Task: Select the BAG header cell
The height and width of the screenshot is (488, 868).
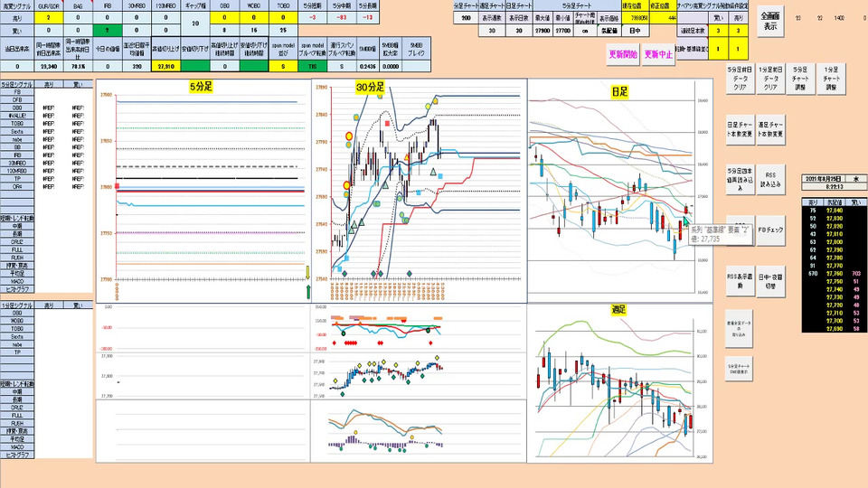Action: [x=78, y=5]
